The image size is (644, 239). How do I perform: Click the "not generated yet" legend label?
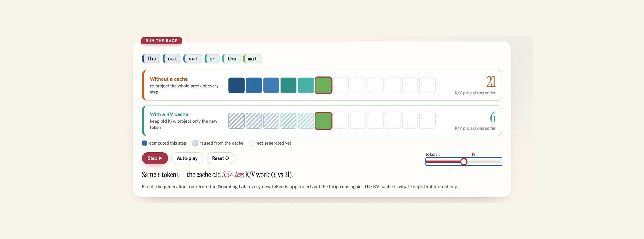274,143
